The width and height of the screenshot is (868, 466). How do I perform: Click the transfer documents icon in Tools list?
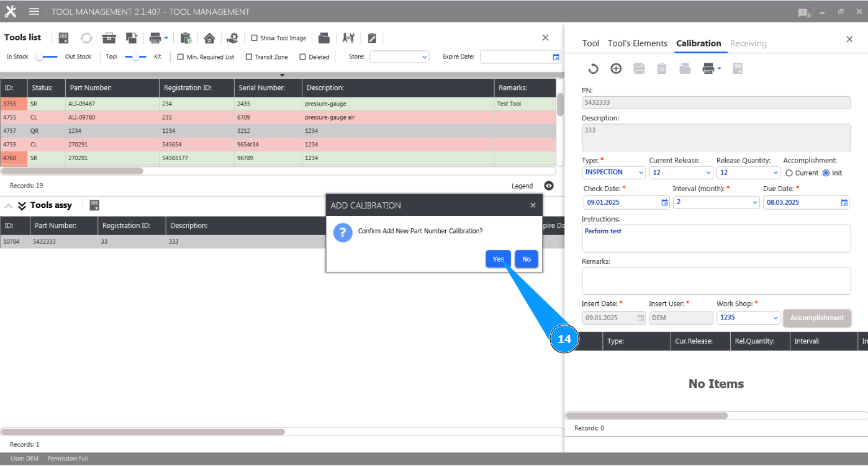coord(132,38)
